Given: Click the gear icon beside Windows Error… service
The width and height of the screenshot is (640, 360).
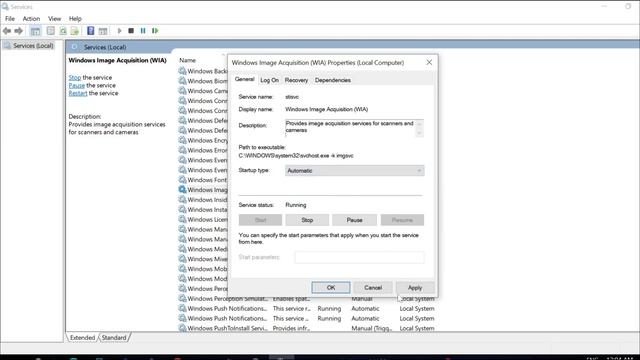Looking at the screenshot, I should pyautogui.click(x=182, y=150).
